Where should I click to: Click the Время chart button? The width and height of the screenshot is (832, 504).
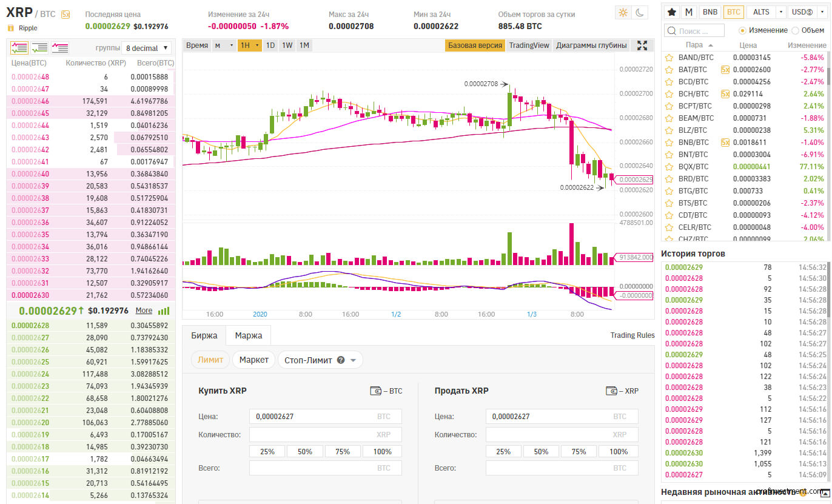[x=197, y=45]
